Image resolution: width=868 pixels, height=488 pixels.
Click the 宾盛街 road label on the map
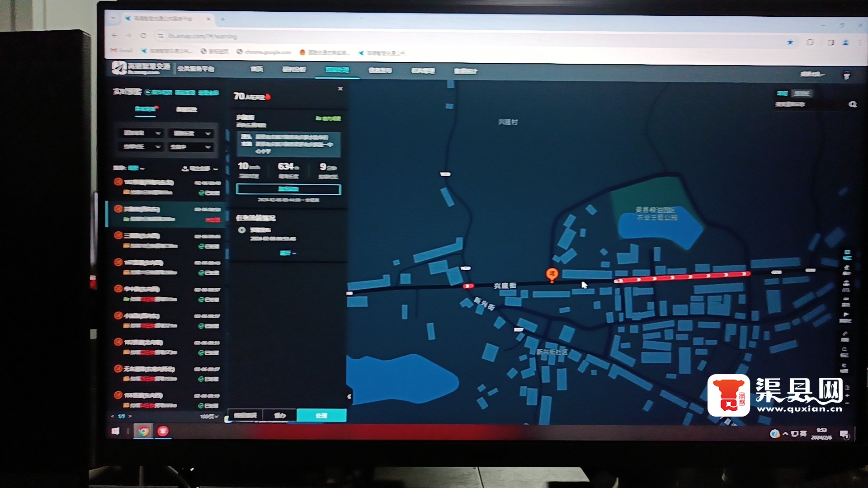[x=505, y=286]
